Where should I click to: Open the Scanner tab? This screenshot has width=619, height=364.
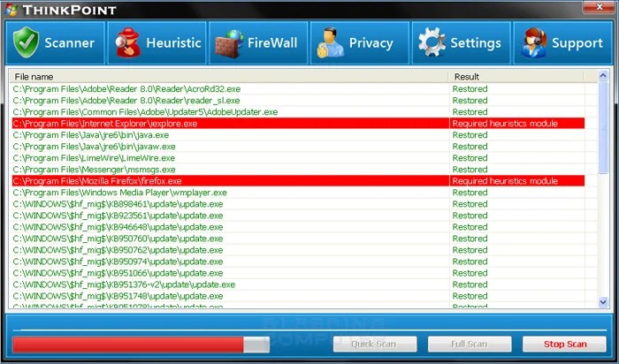pyautogui.click(x=55, y=42)
